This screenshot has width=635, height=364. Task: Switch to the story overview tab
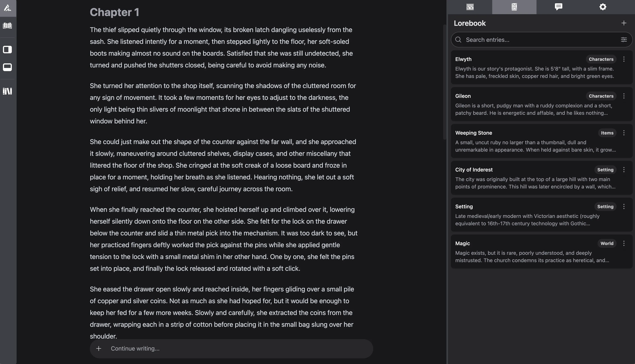(x=470, y=7)
